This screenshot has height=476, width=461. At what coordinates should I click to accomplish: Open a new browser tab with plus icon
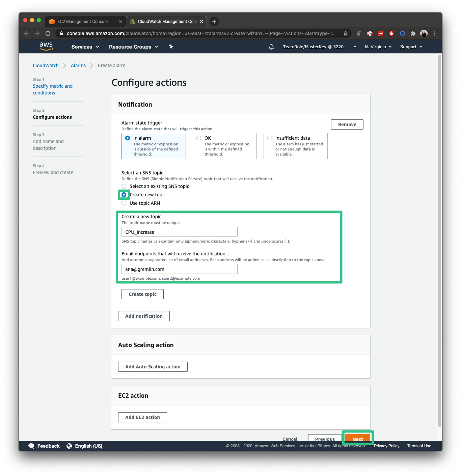click(214, 22)
